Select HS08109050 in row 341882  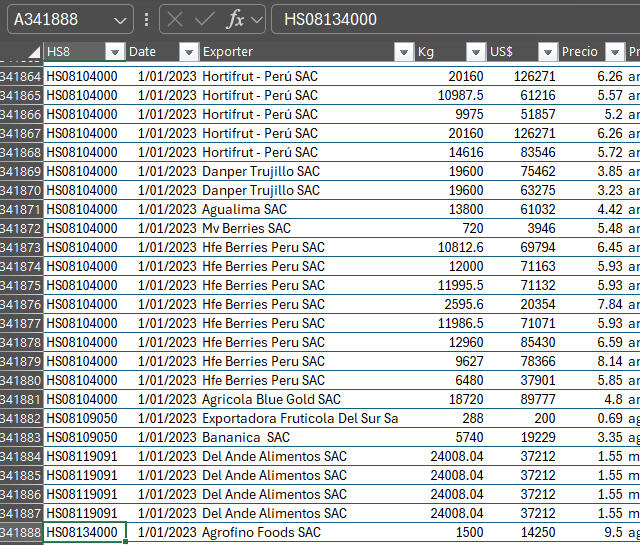[x=85, y=418]
